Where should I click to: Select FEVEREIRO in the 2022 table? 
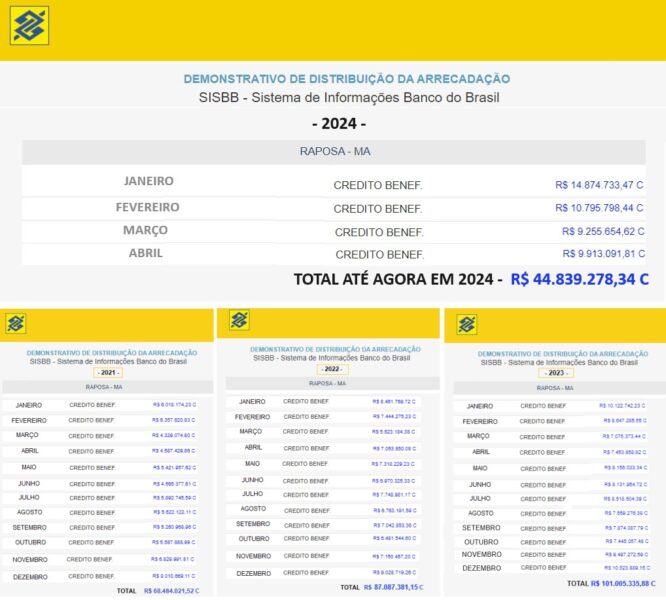[x=252, y=417]
